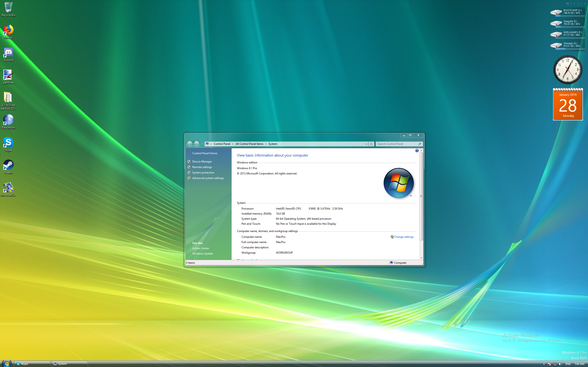Open System protection link

tap(203, 173)
